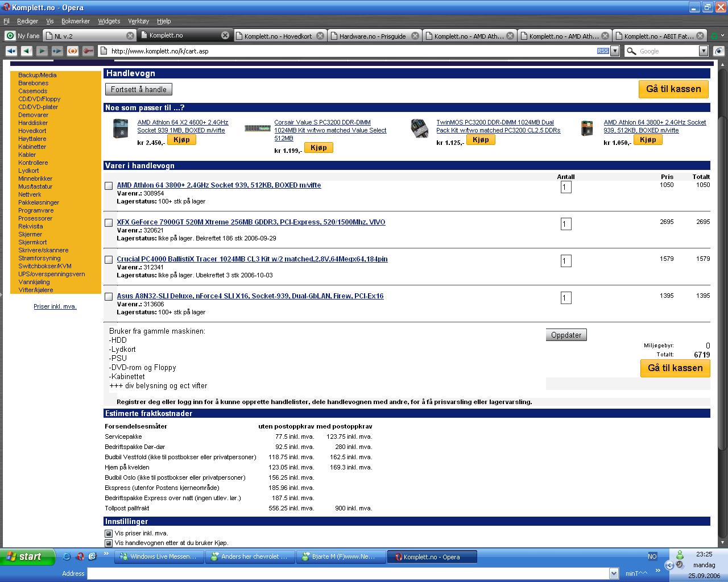The width and height of the screenshot is (728, 582).
Task: Open the taskbar Address bar dropdown
Action: point(614,573)
